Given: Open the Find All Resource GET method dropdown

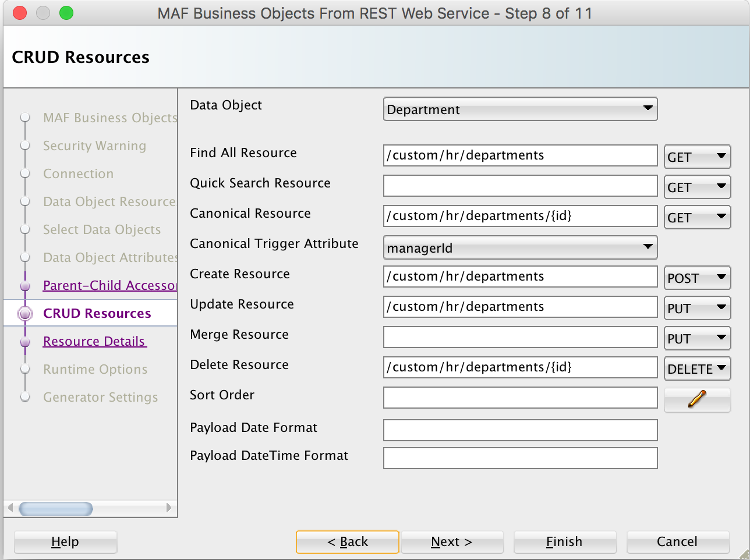Looking at the screenshot, I should [697, 157].
